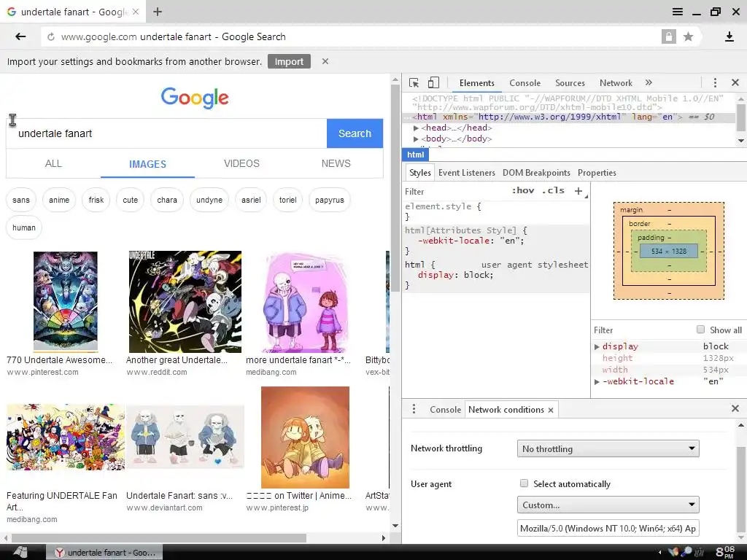The width and height of the screenshot is (747, 560).
Task: Enable the Show all computed styles checkbox
Action: coord(700,330)
